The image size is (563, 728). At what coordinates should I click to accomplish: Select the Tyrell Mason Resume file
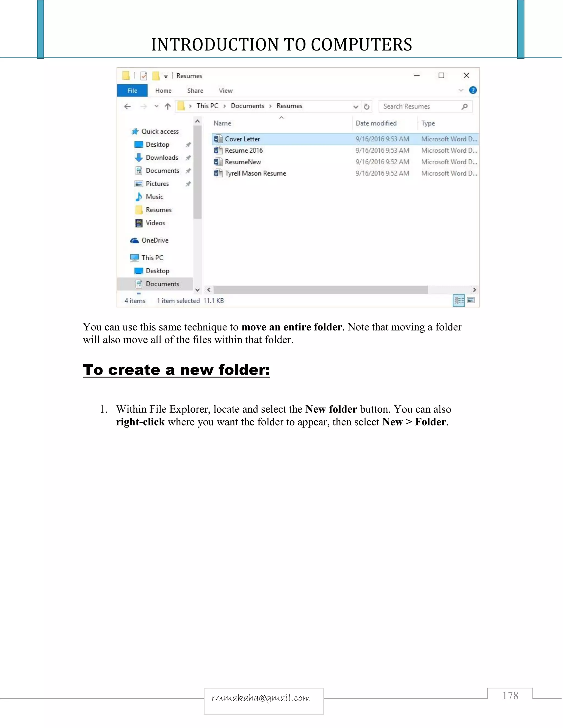(x=345, y=173)
